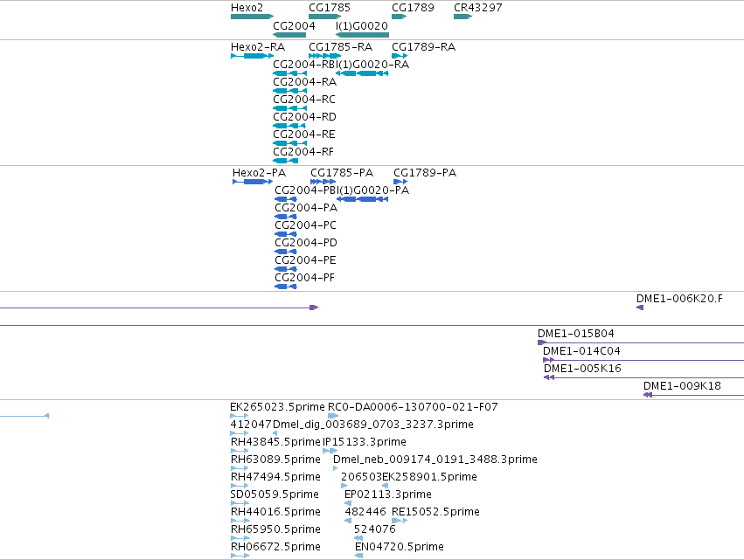Select the CG2004-RC transcript label
The image size is (744, 560).
click(304, 100)
